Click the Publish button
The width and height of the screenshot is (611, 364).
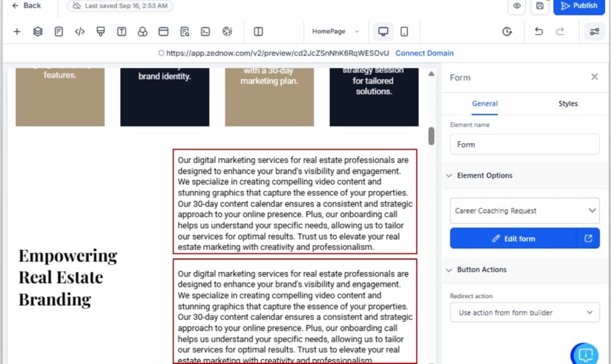[x=579, y=6]
